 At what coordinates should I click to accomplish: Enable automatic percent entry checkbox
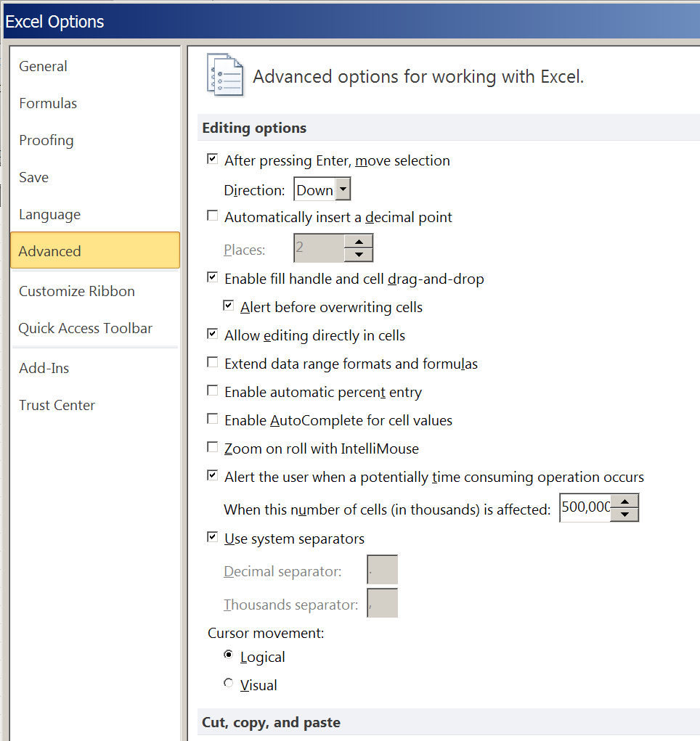pyautogui.click(x=212, y=390)
